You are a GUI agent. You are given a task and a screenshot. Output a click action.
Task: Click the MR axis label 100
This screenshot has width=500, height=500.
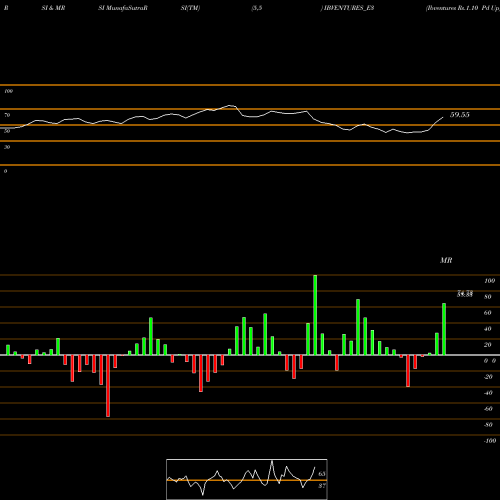[489, 281]
